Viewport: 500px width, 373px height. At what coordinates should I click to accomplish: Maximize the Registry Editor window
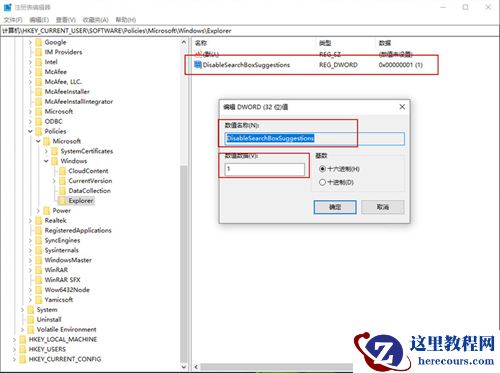pyautogui.click(x=466, y=7)
